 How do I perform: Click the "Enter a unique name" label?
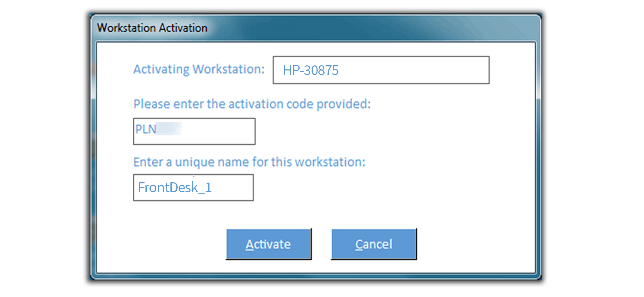[249, 162]
